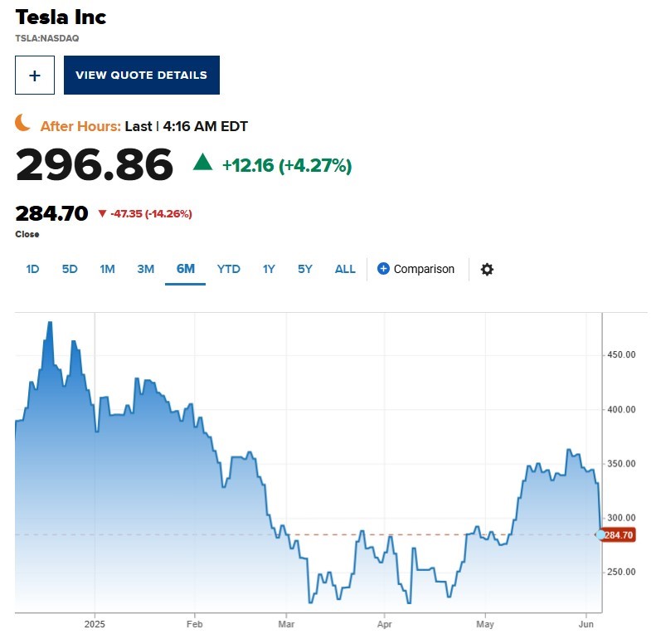Click the 296.86 after-hours price
Image resolution: width=661 pixels, height=644 pixels.
[95, 164]
